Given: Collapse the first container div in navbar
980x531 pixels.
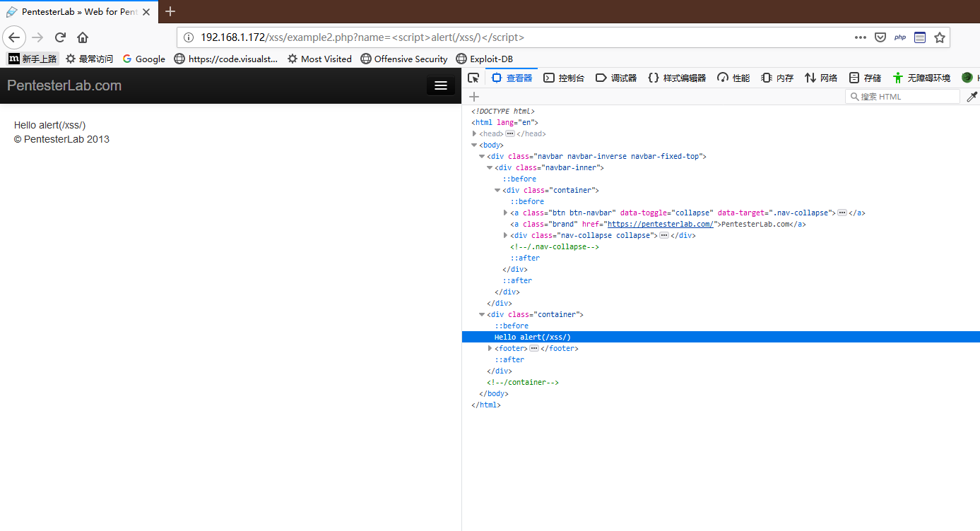Looking at the screenshot, I should click(498, 190).
